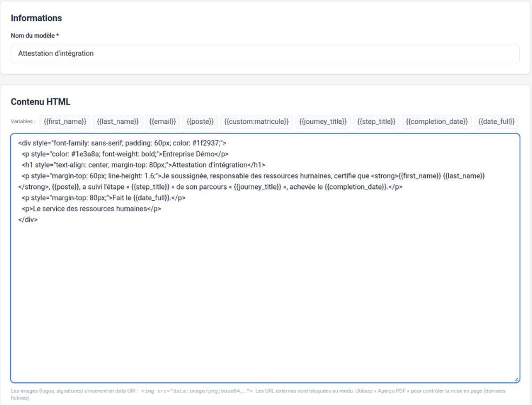Viewport: 532px width, 405px height.
Task: Click the img src data-URI example code
Action: coord(197,391)
